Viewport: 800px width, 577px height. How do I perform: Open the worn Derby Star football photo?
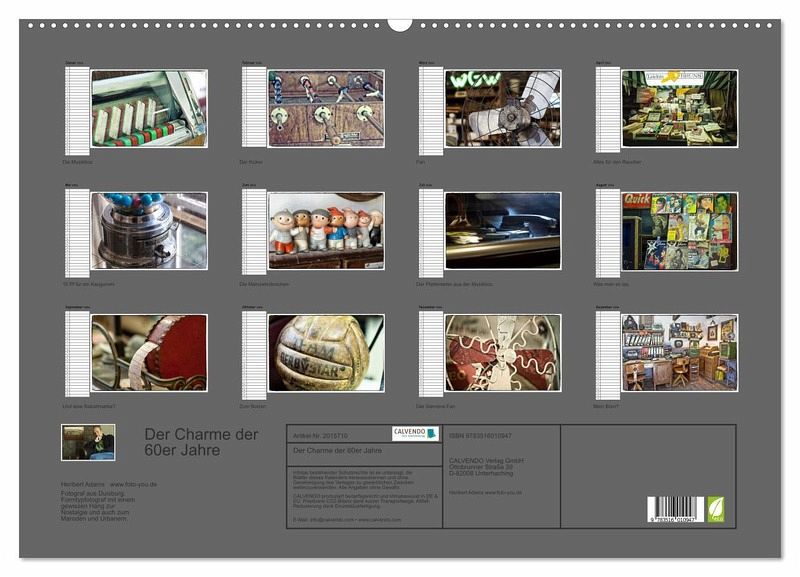(326, 353)
